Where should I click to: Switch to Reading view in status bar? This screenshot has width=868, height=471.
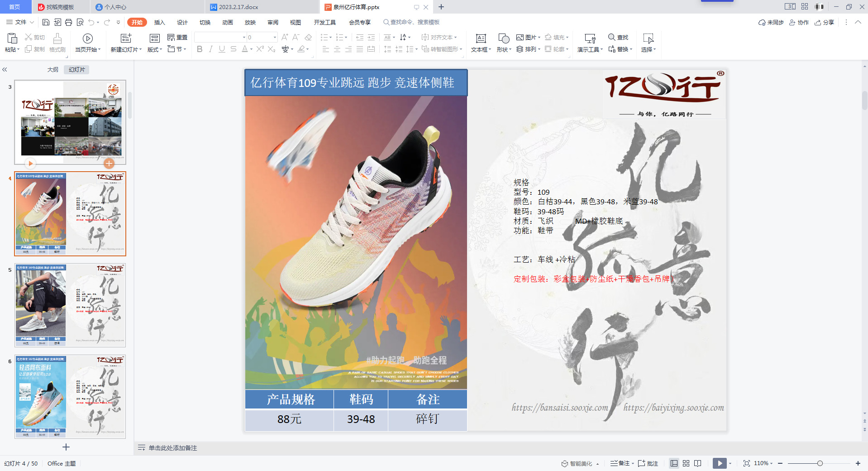point(698,463)
